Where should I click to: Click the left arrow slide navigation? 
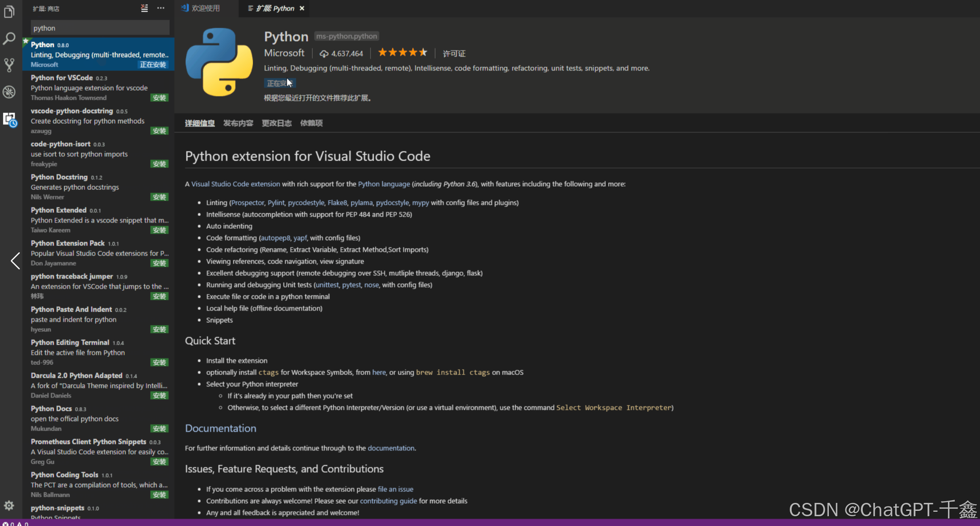pyautogui.click(x=15, y=261)
